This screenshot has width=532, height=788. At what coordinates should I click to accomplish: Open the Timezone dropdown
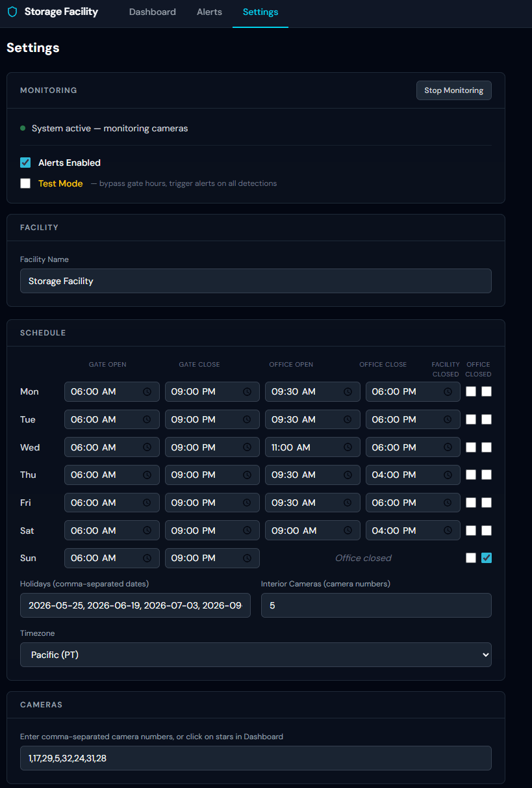click(x=255, y=655)
